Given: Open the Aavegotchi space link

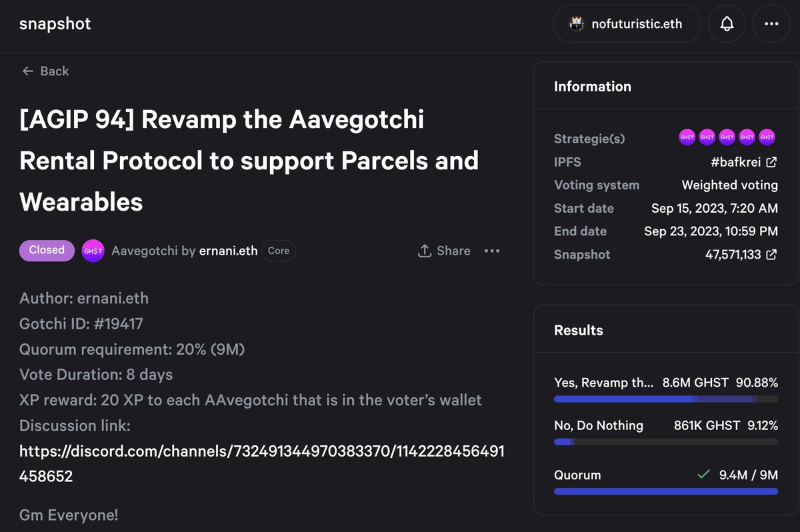Looking at the screenshot, I should [145, 251].
